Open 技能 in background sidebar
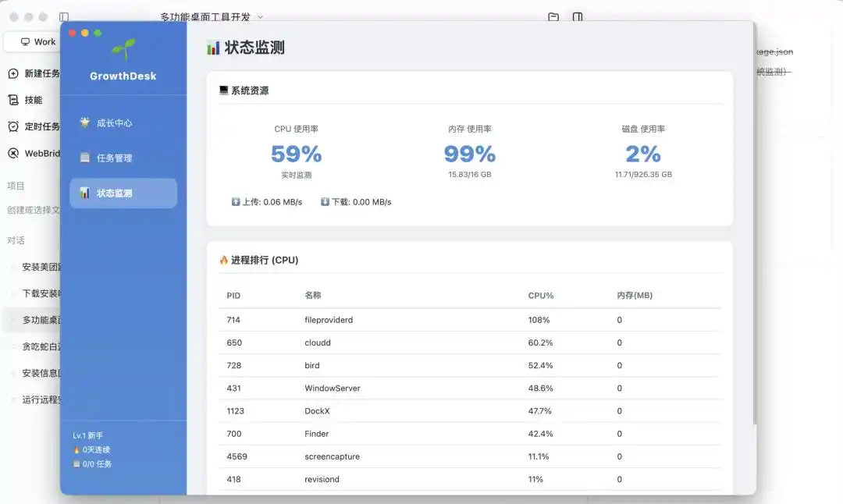The image size is (843, 504). click(x=34, y=100)
